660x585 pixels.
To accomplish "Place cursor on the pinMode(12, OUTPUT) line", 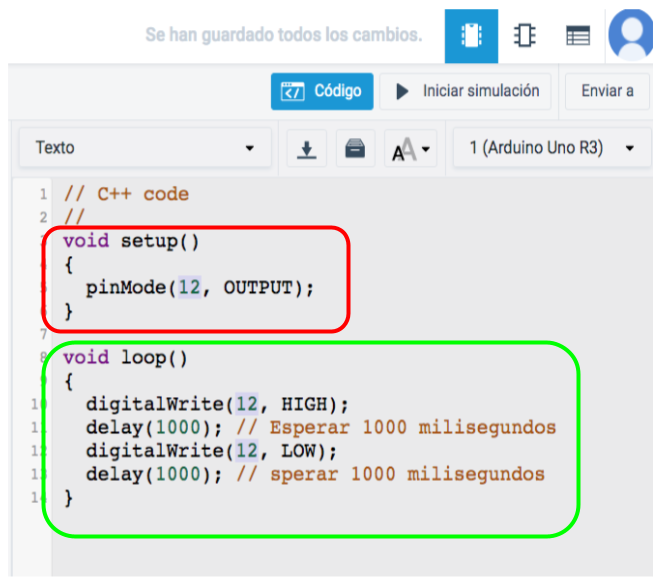I will pyautogui.click(x=199, y=288).
